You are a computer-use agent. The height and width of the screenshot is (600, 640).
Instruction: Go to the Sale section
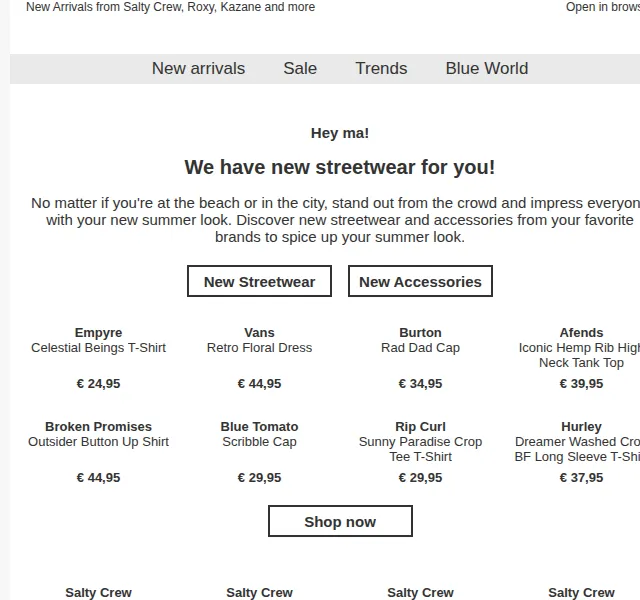point(300,69)
